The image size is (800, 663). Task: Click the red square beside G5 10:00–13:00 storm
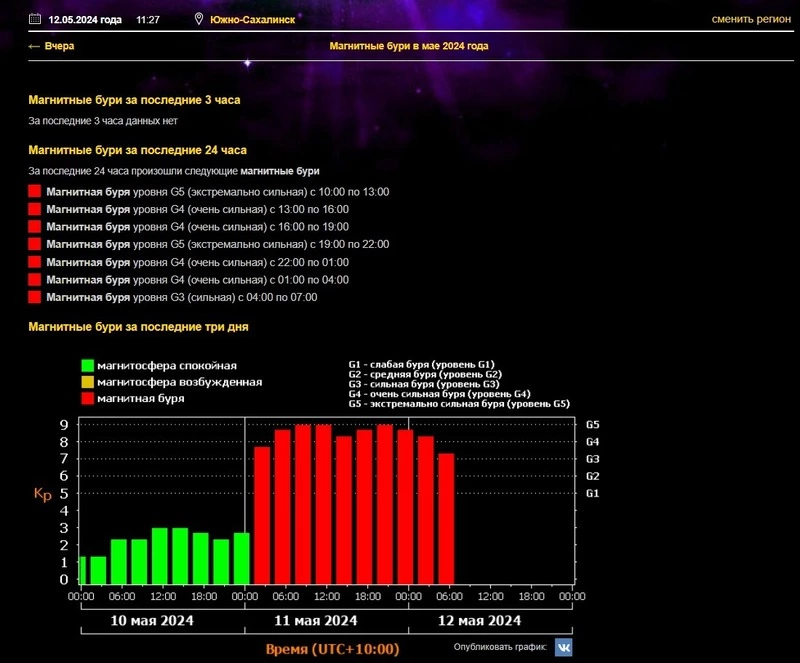(x=35, y=192)
